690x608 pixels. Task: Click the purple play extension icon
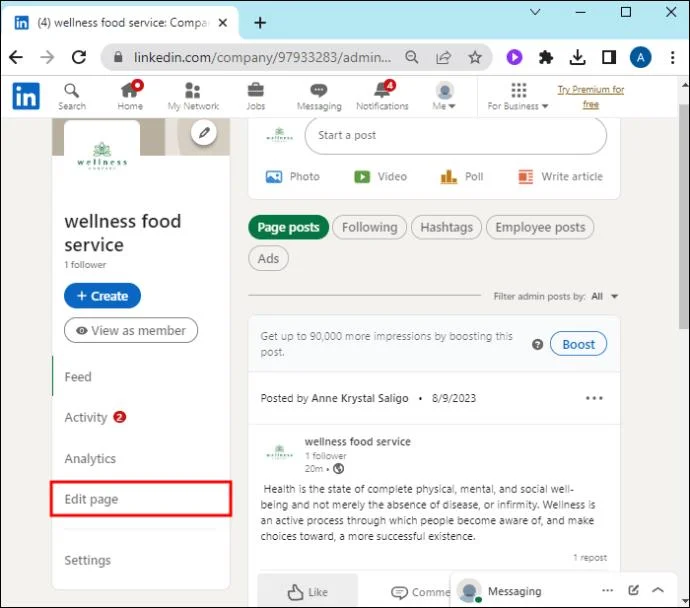pyautogui.click(x=514, y=57)
